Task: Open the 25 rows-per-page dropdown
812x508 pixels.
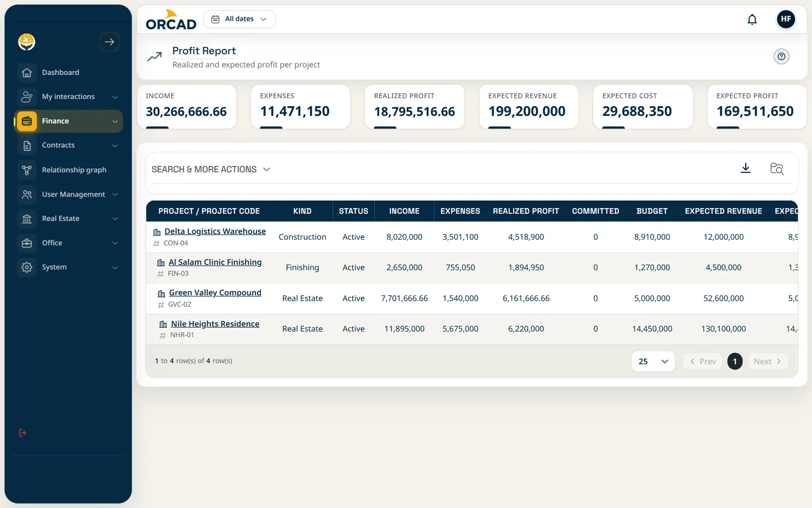Action: 653,361
